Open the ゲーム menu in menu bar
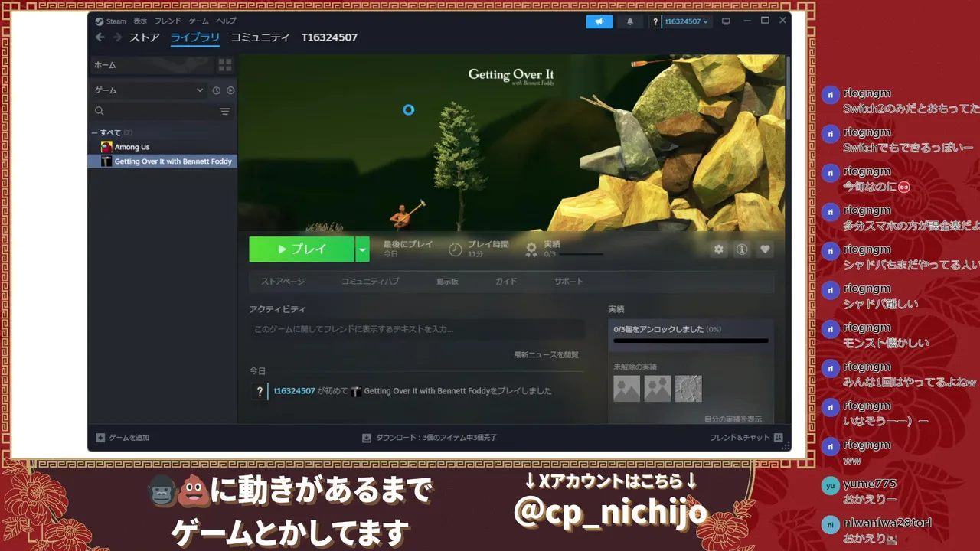Image resolution: width=980 pixels, height=551 pixels. (198, 21)
